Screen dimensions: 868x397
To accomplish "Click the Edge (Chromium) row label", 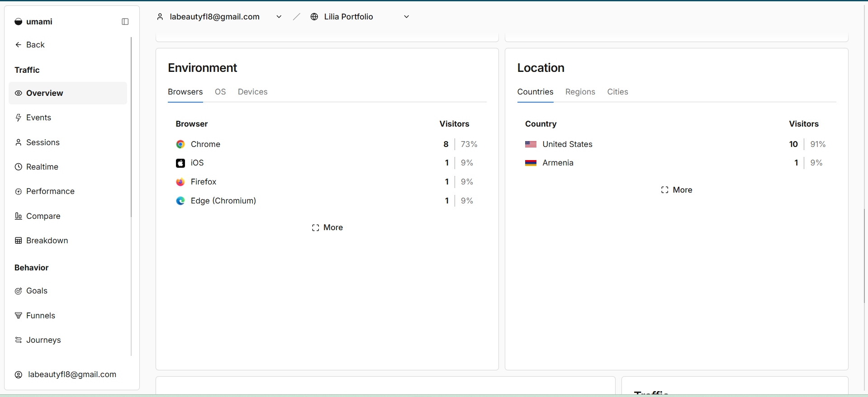I will point(223,201).
